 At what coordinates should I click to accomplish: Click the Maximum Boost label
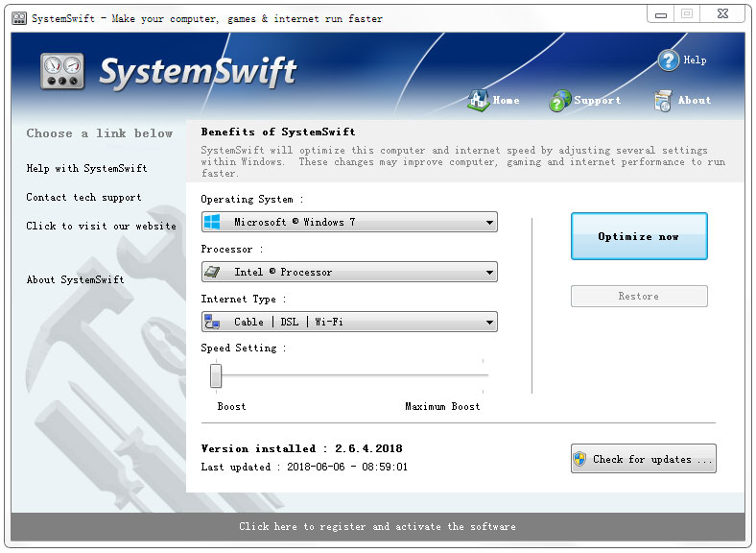point(442,406)
